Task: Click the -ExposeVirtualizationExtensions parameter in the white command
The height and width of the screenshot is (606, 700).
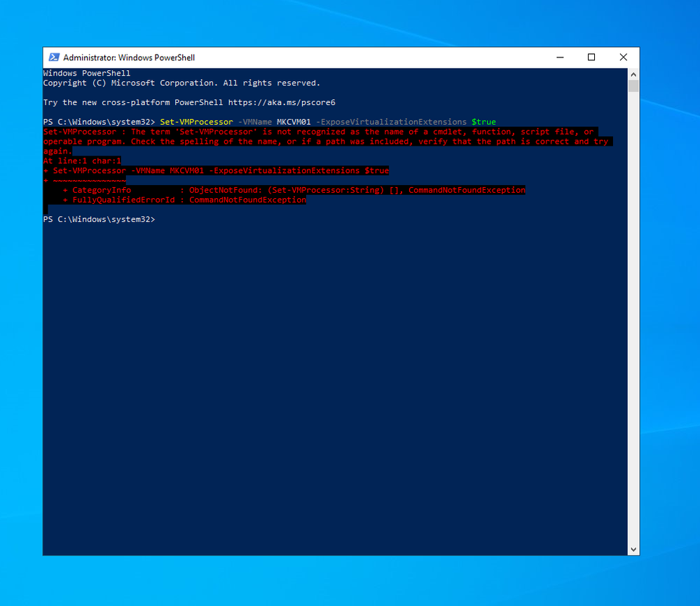Action: [391, 122]
